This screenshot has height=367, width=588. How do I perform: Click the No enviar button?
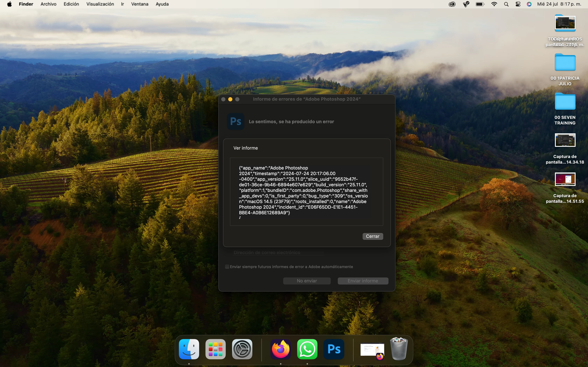307,281
